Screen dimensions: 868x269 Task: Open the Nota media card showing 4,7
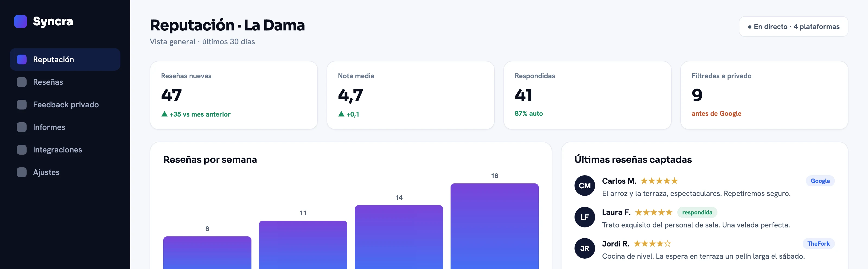pyautogui.click(x=410, y=95)
